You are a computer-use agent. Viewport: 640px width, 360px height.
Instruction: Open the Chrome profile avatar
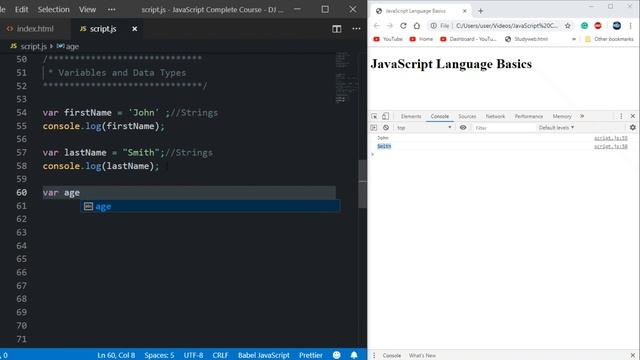tap(617, 26)
